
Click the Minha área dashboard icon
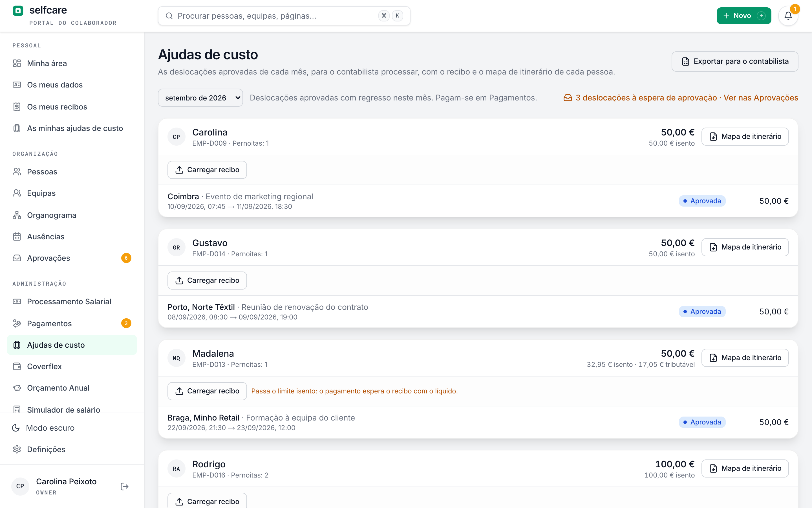click(17, 63)
